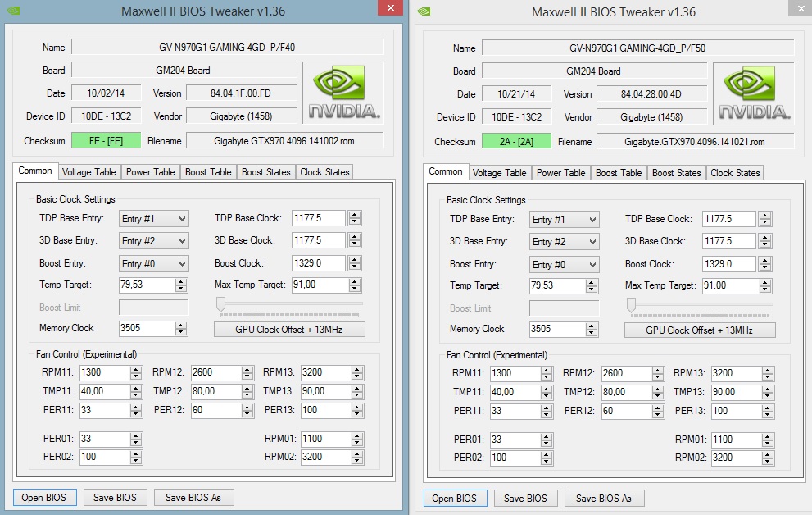Click Save BIOS As button in left window
The height and width of the screenshot is (515, 812).
click(193, 498)
